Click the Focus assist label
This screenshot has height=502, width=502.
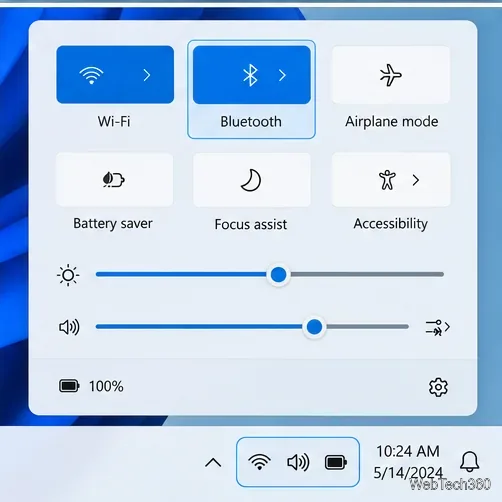pos(251,224)
